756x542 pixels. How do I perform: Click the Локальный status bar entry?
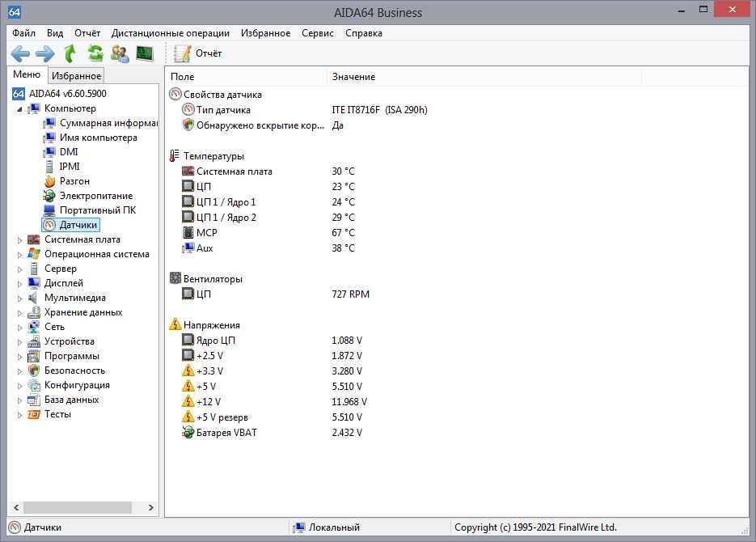pyautogui.click(x=327, y=527)
